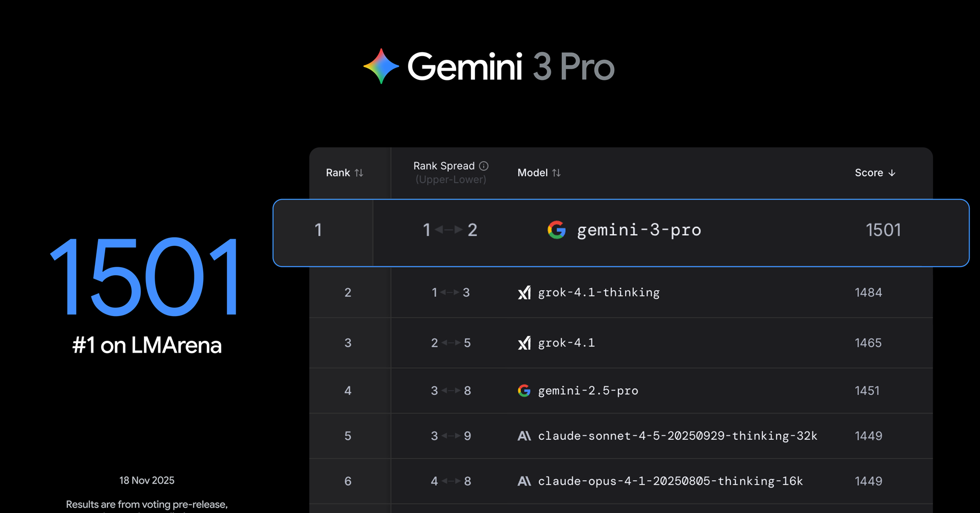980x513 pixels.
Task: Open the grok-4.1-thinking model entry
Action: click(598, 292)
